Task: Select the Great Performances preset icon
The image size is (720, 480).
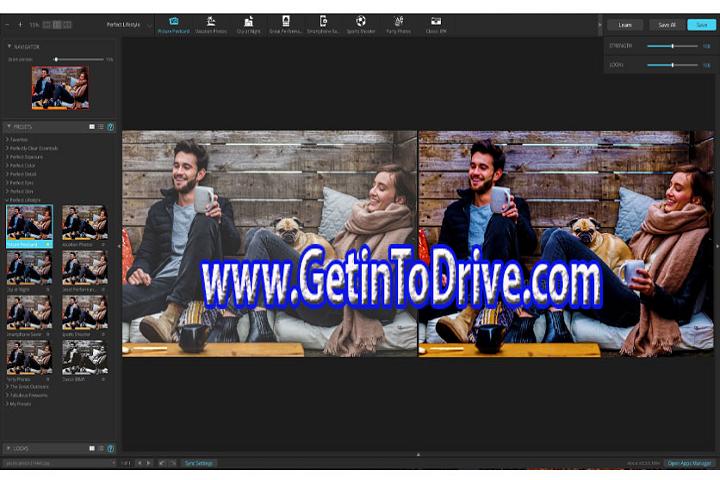Action: 286,25
